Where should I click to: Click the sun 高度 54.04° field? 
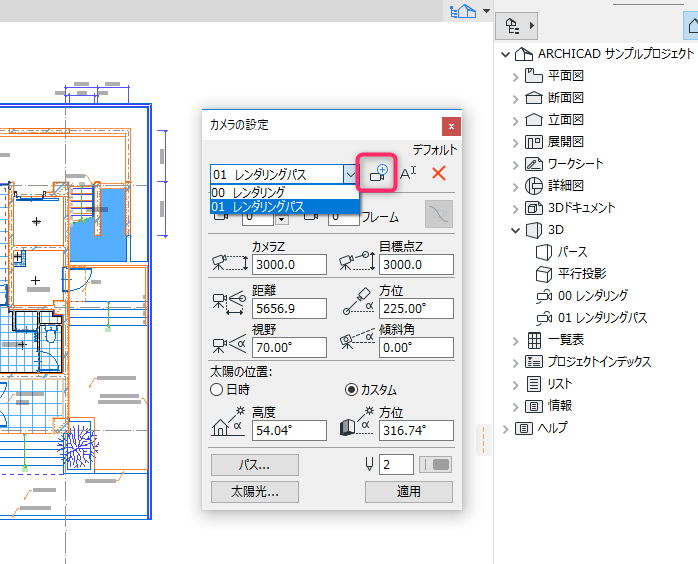(289, 430)
